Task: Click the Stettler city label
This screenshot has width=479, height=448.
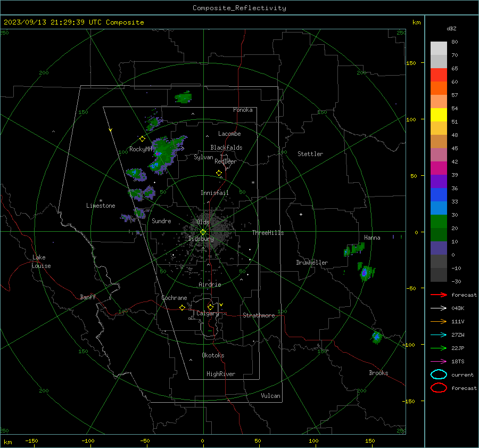Action: click(x=310, y=154)
